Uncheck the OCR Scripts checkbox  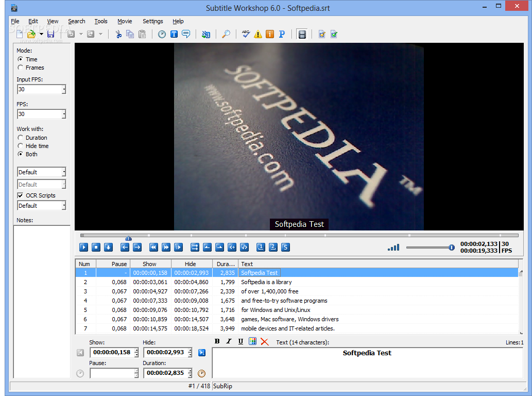click(x=21, y=195)
